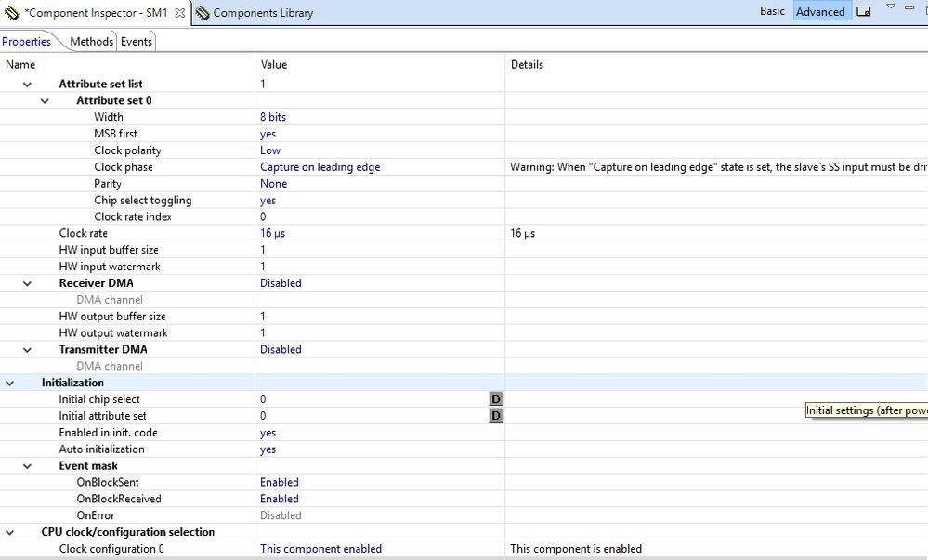Click This component is enabled details text
Image resolution: width=928 pixels, height=560 pixels.
(x=576, y=549)
